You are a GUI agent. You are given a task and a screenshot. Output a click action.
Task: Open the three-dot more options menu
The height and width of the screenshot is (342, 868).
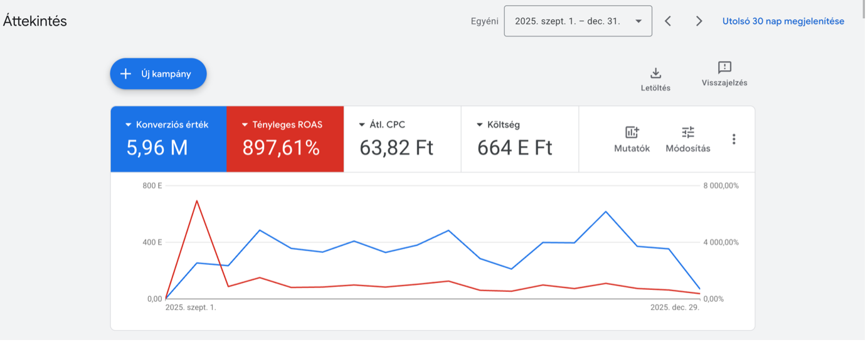pos(734,139)
